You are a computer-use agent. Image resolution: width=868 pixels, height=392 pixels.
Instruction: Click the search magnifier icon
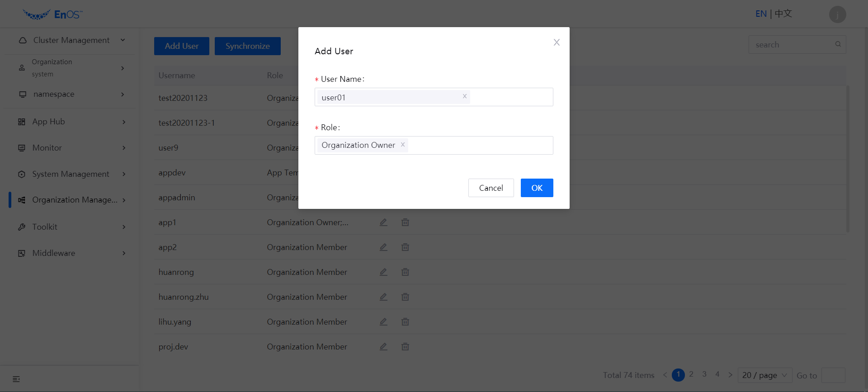pos(838,44)
